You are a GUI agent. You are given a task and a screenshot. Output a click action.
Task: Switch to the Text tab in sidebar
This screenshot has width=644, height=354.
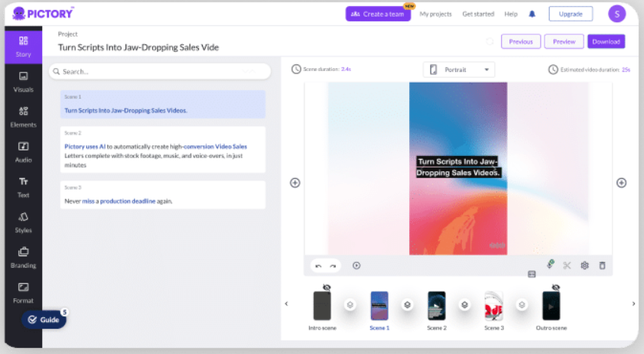click(x=23, y=187)
